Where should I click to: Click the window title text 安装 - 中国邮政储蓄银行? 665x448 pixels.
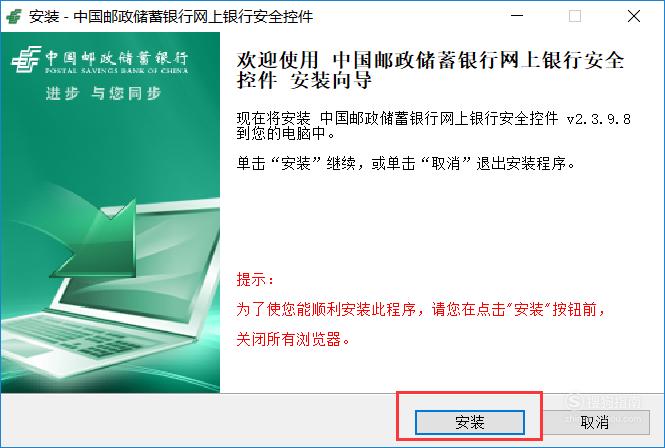click(171, 17)
